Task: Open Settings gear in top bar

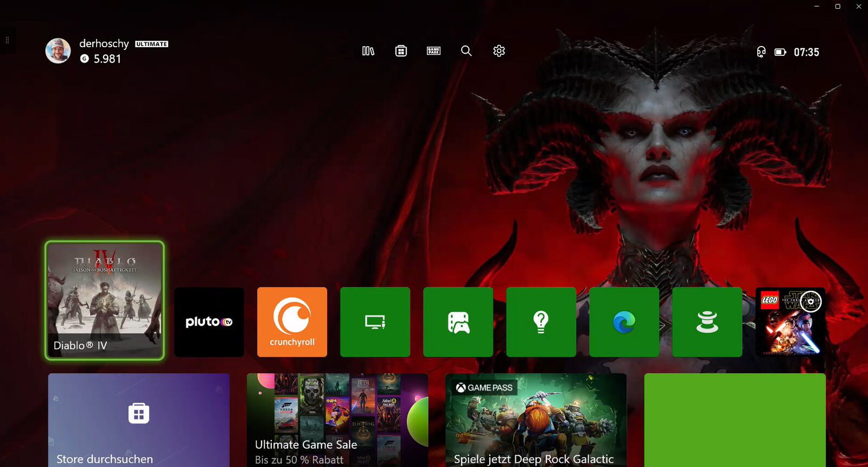Action: click(x=499, y=51)
